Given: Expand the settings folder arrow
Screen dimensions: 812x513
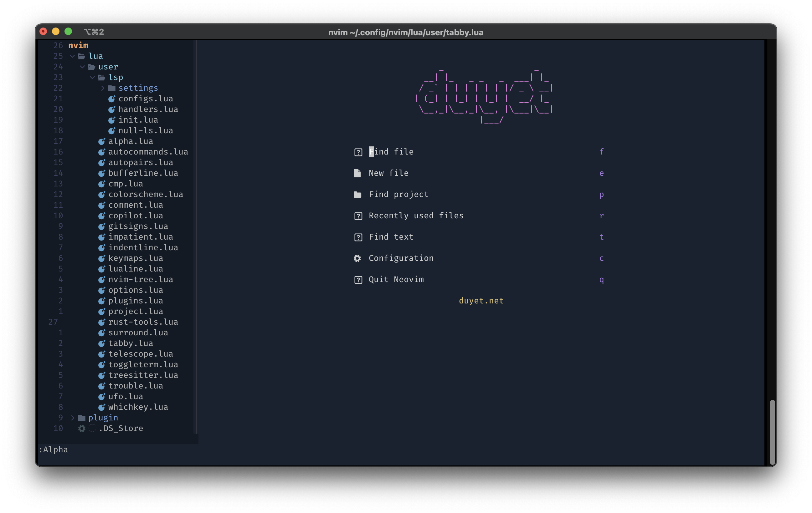Looking at the screenshot, I should pos(102,88).
